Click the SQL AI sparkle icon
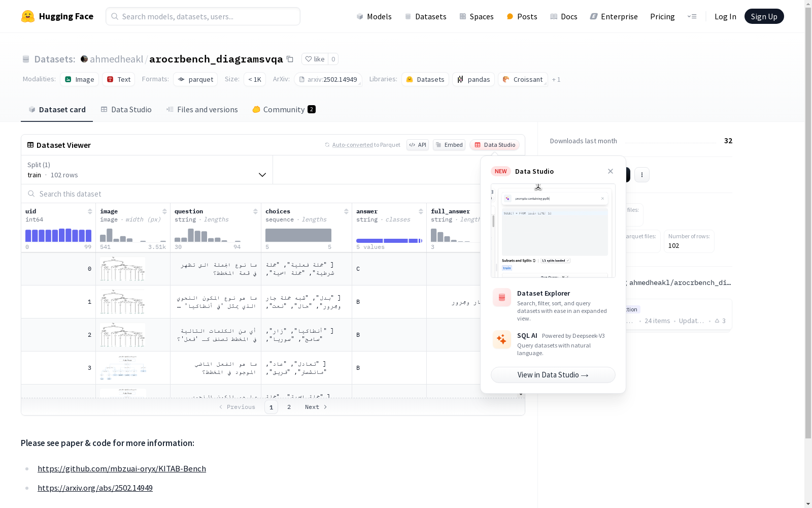The width and height of the screenshot is (812, 508). (502, 339)
